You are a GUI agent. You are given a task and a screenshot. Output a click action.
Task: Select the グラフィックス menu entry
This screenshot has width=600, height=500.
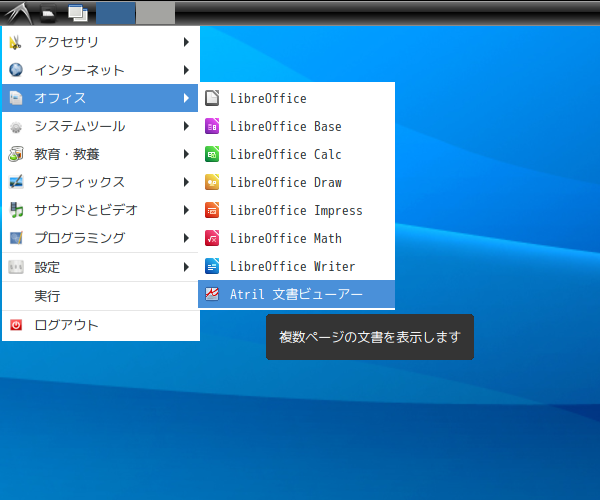tap(101, 182)
